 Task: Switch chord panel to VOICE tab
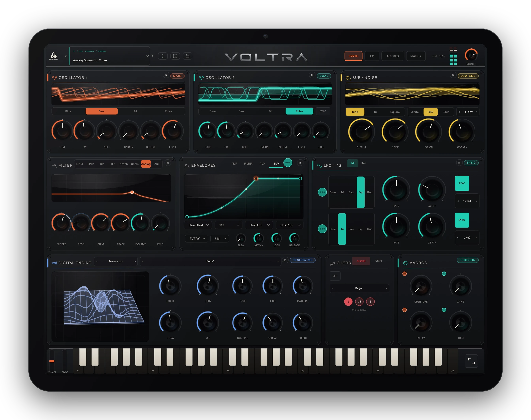[379, 261]
